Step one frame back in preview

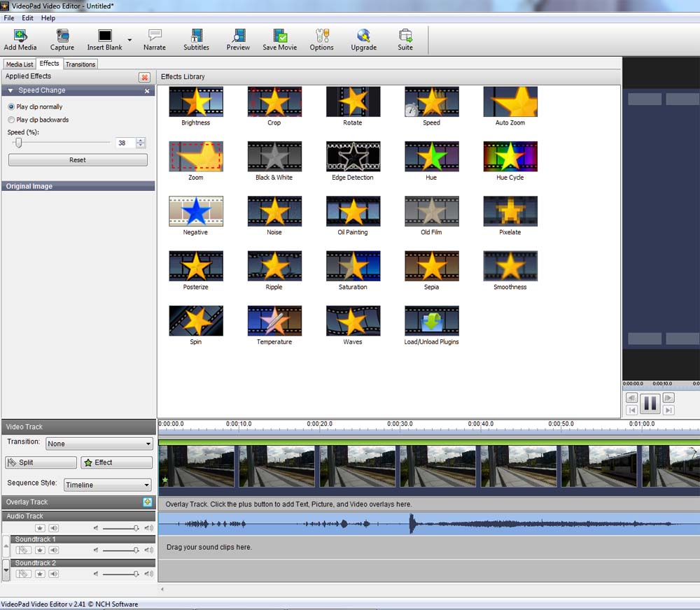(x=631, y=398)
